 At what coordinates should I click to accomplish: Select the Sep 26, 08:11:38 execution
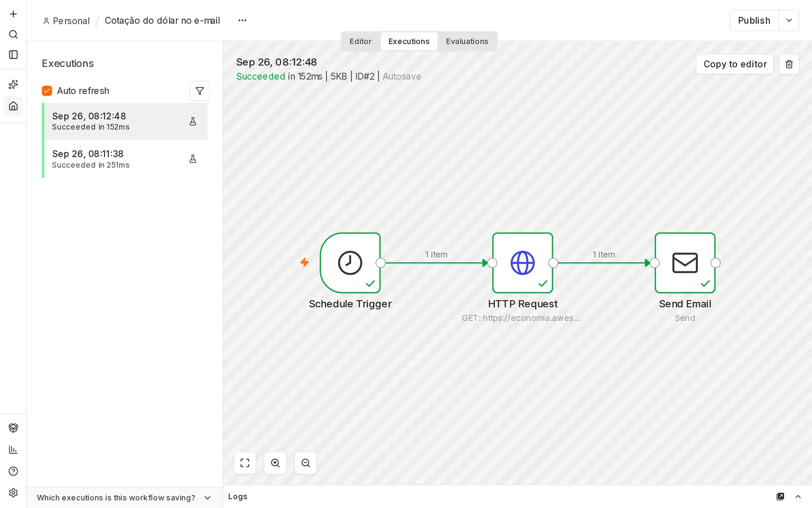pyautogui.click(x=125, y=159)
